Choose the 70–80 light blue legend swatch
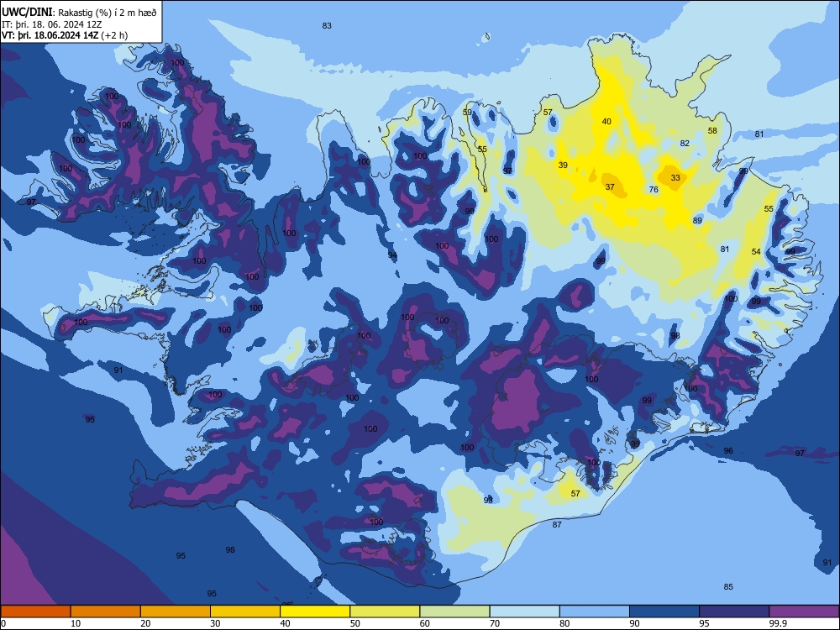840x630 pixels. 524,612
